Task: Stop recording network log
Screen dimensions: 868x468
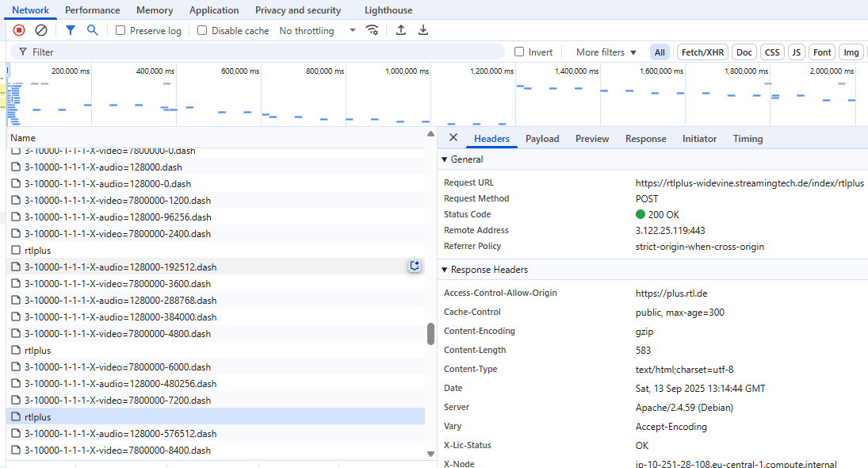Action: pyautogui.click(x=19, y=30)
